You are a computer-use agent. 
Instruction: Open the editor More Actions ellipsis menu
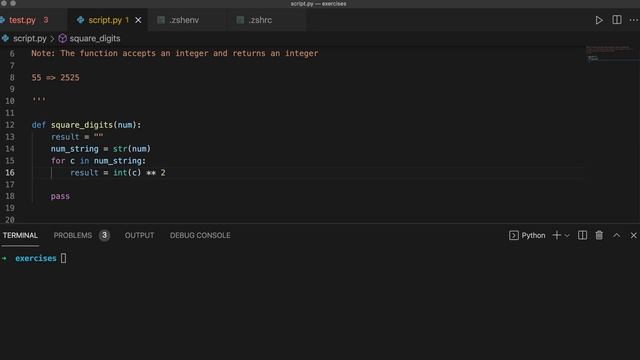pyautogui.click(x=633, y=20)
